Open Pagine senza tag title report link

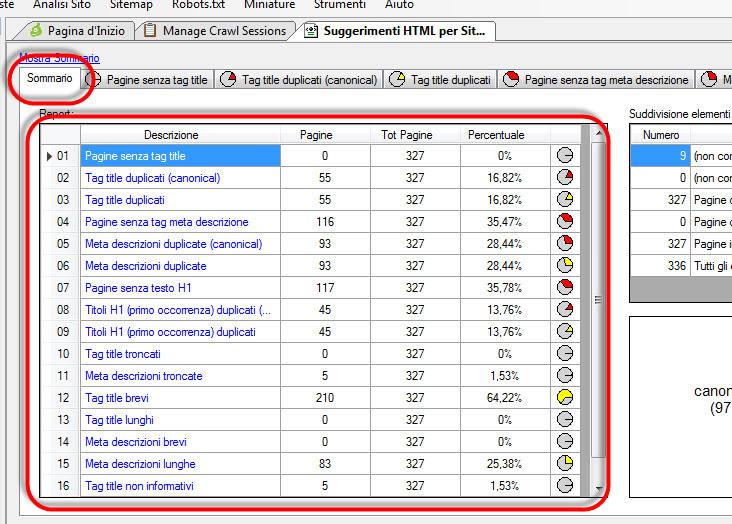(135, 156)
